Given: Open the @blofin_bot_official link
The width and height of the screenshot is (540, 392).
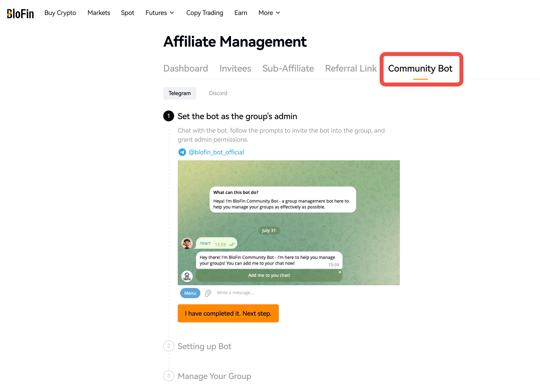Looking at the screenshot, I should tap(216, 152).
